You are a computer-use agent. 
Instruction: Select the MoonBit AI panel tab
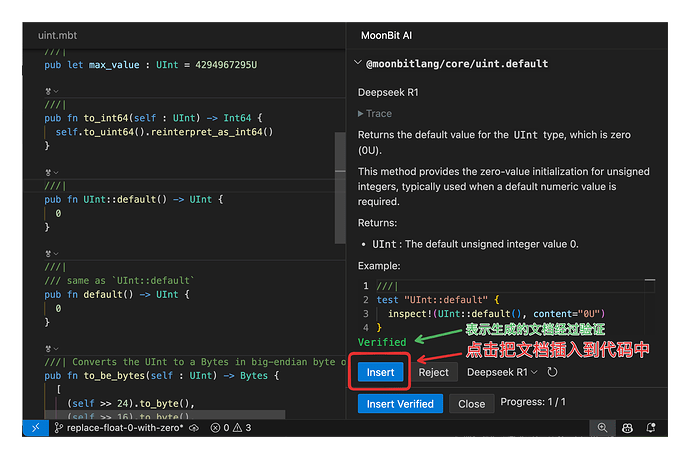click(x=386, y=35)
